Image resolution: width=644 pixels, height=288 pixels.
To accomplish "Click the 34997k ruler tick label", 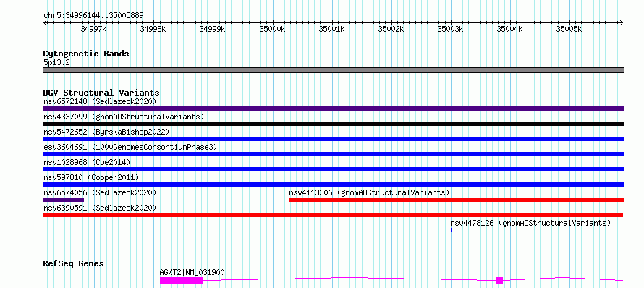I will [94, 29].
